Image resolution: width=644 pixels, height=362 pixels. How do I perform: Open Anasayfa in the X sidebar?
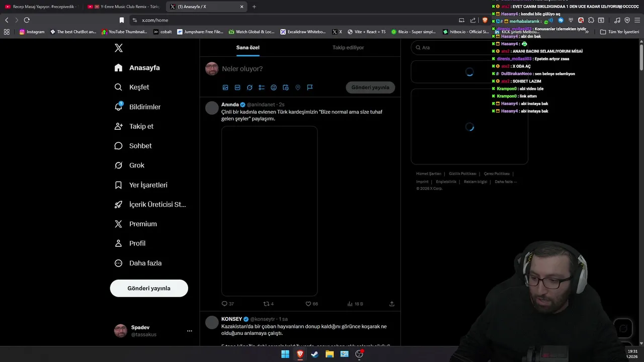pyautogui.click(x=137, y=67)
